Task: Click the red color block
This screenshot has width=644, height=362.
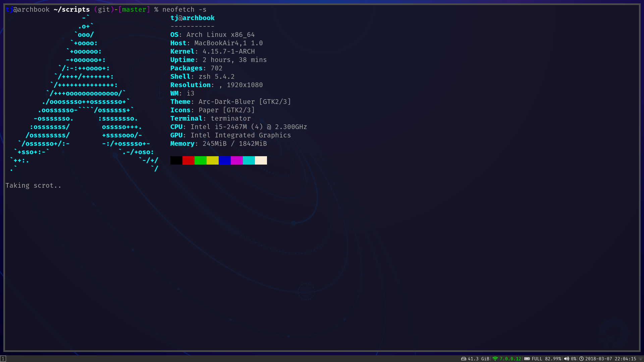Action: click(x=188, y=160)
